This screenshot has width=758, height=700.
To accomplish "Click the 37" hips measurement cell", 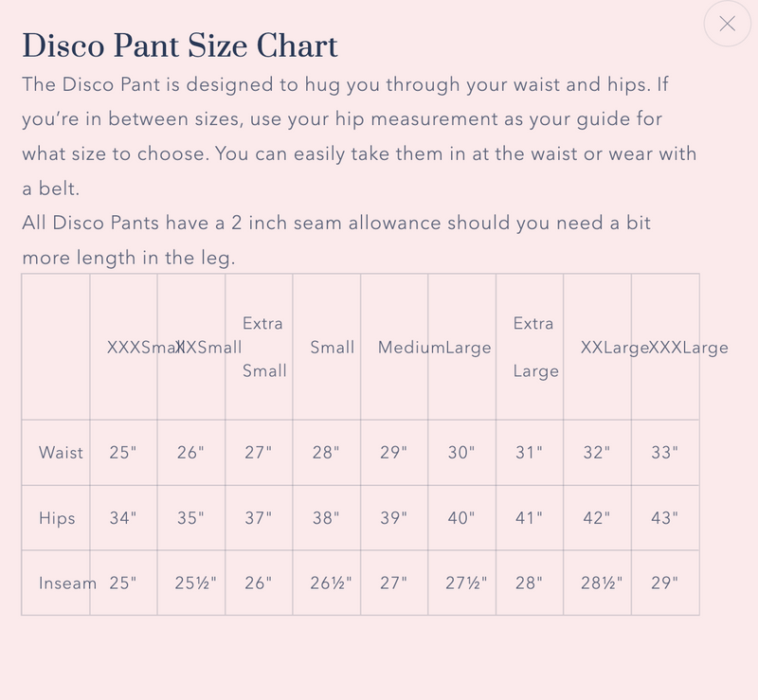I will pos(258,518).
